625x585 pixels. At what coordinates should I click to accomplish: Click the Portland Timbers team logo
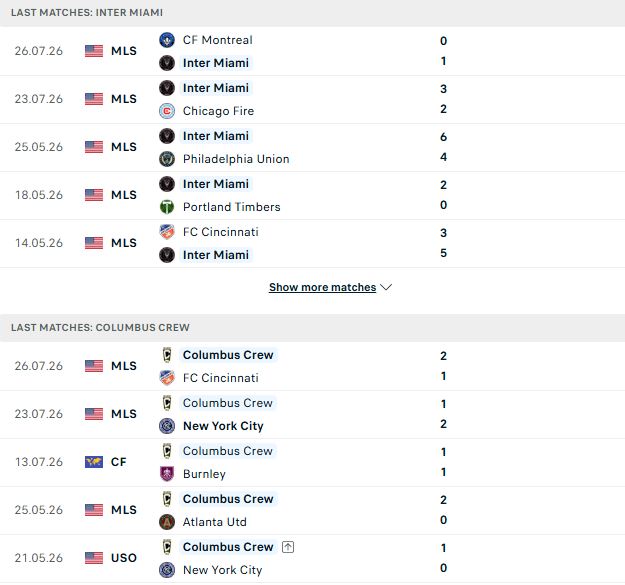pos(167,207)
